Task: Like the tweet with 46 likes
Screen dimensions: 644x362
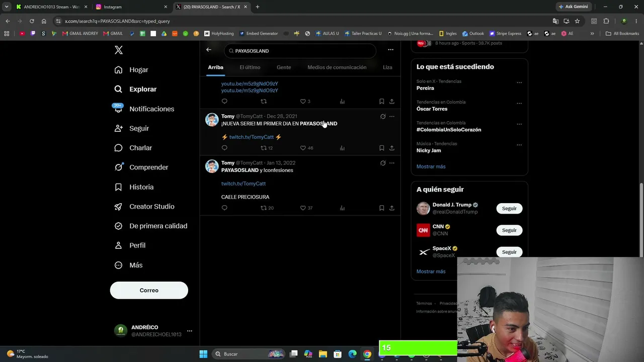Action: tap(306, 148)
